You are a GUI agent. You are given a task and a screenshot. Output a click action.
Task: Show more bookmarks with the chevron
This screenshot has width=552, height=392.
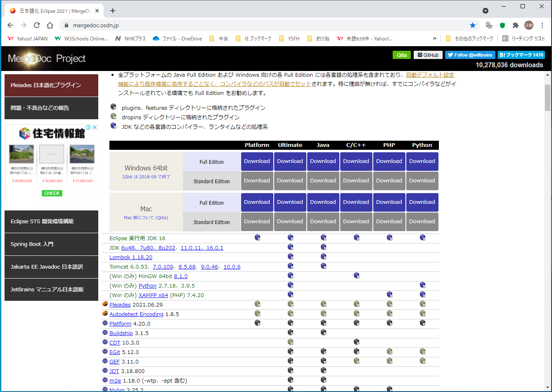(x=434, y=38)
